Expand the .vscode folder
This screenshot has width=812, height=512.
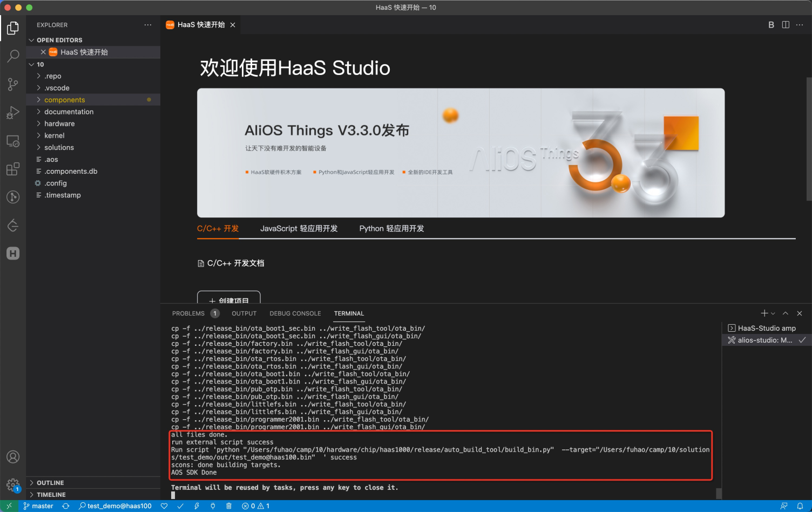[x=93, y=88]
